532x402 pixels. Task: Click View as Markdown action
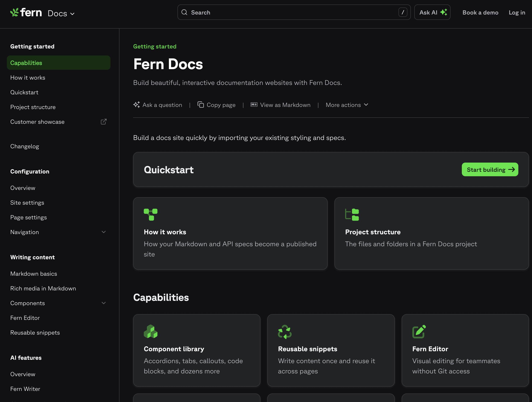pyautogui.click(x=281, y=105)
